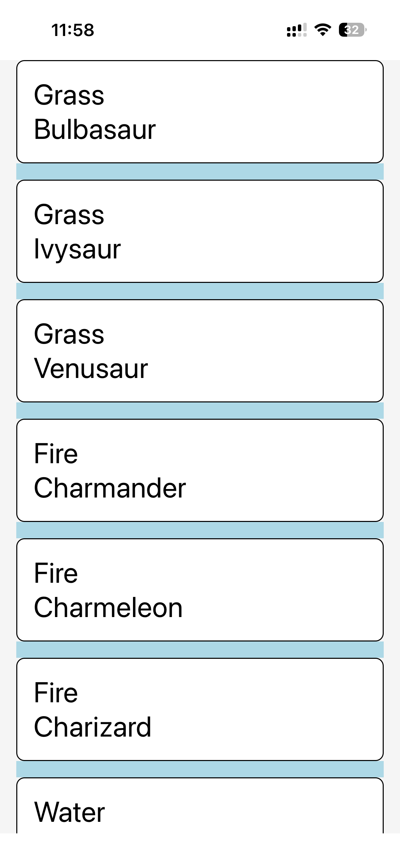Viewport: 400px width, 868px height.
Task: Tap the battery level indicator
Action: [x=353, y=30]
